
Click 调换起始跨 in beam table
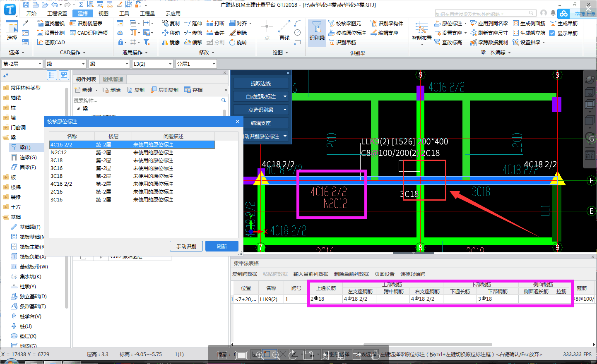[x=413, y=274]
